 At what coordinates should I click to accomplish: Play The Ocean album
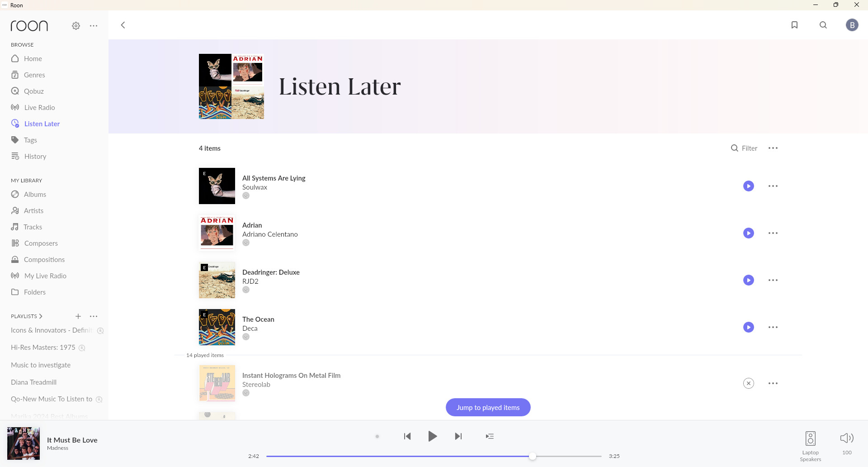[749, 327]
